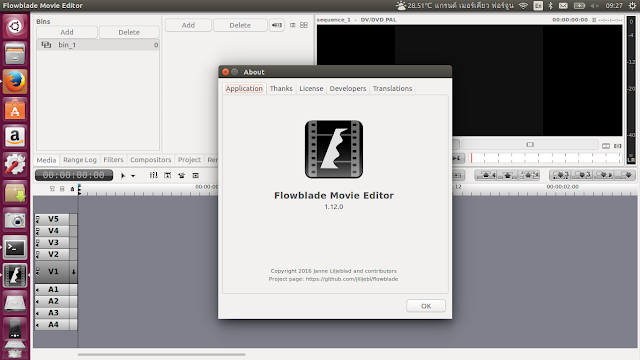Viewport: 640px width, 360px height.
Task: Toggle mute on track V3
Action: [38, 243]
